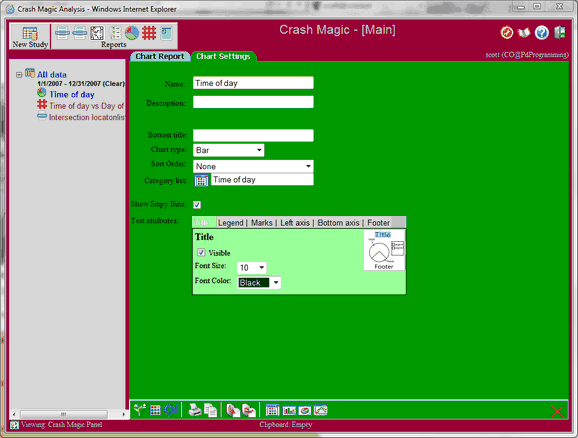578x438 pixels.
Task: Open Time of day vs Day tree report
Action: [x=87, y=106]
